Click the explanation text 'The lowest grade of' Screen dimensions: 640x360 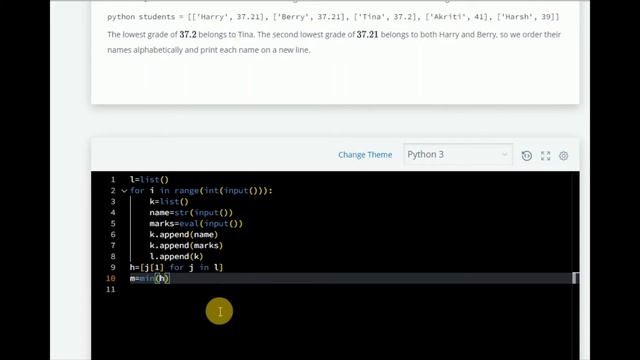142,35
